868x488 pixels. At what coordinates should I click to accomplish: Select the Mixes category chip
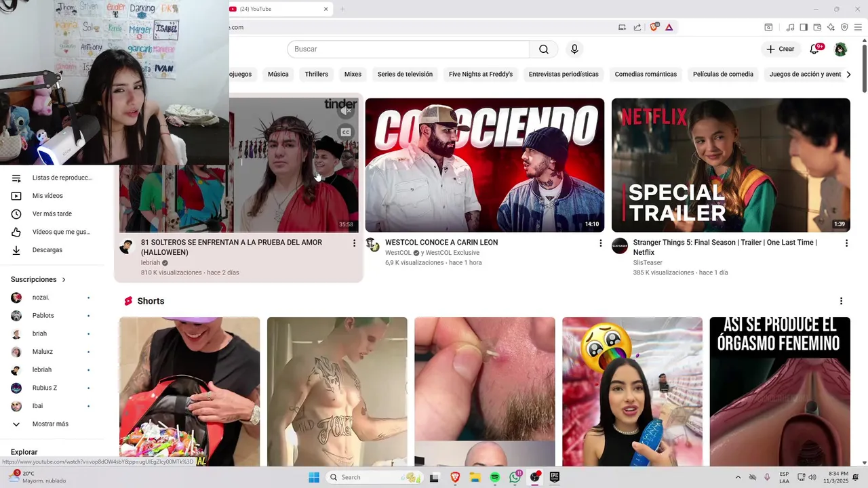click(353, 74)
